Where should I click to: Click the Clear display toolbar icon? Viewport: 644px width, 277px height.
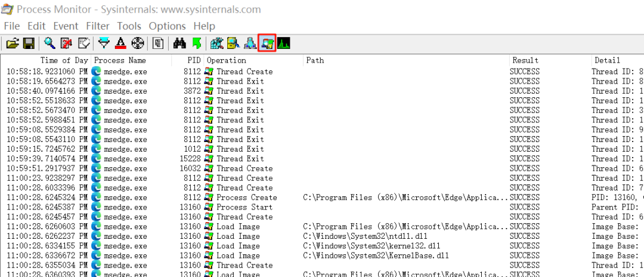83,43
